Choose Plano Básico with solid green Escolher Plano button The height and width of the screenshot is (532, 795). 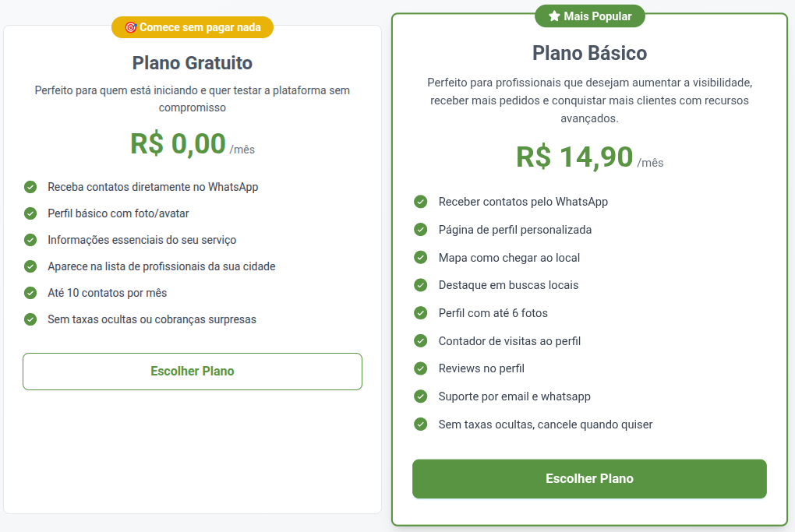(589, 479)
